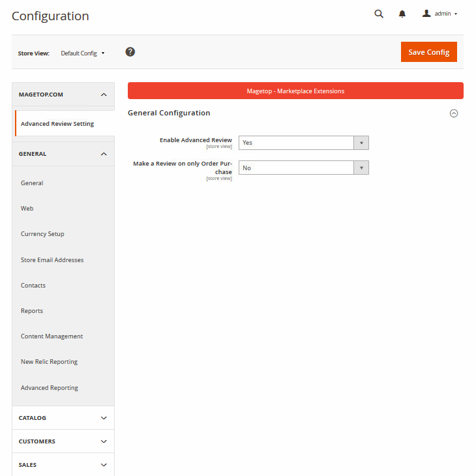Open the Web configuration item

[x=27, y=209]
